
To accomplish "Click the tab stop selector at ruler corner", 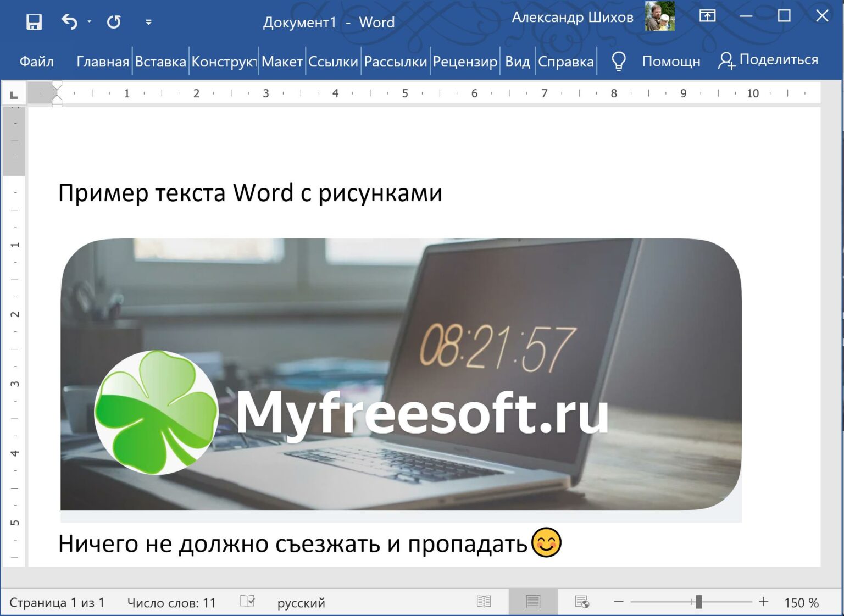I will pyautogui.click(x=14, y=95).
